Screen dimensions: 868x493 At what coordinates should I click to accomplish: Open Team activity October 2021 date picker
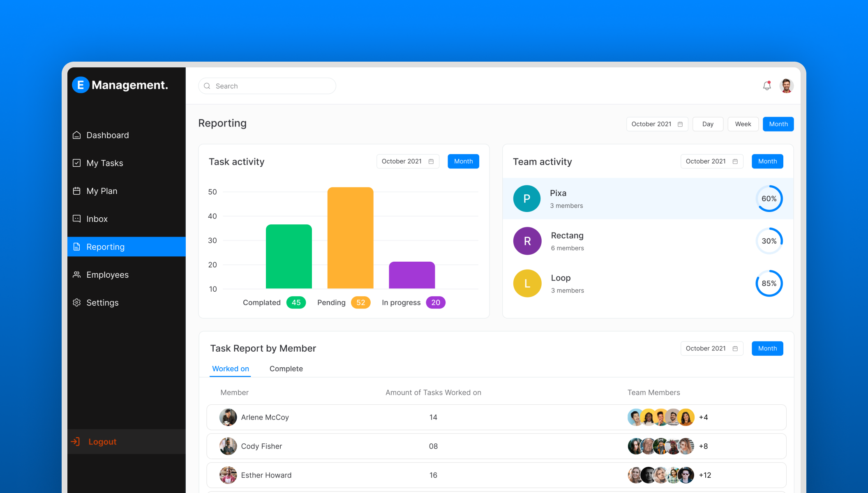(x=711, y=161)
